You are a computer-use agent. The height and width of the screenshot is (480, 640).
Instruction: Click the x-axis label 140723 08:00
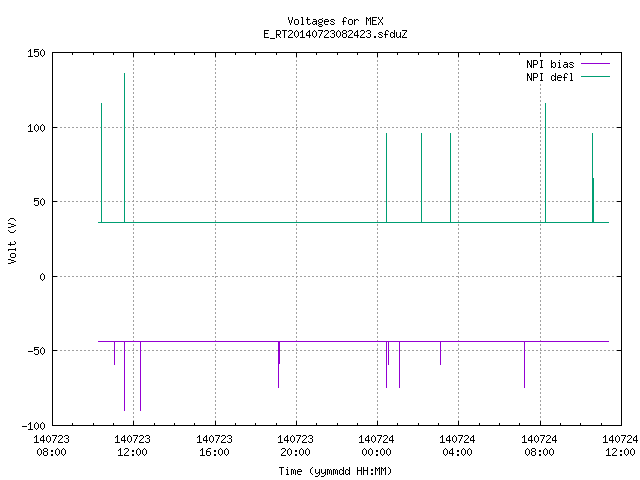coord(51,445)
